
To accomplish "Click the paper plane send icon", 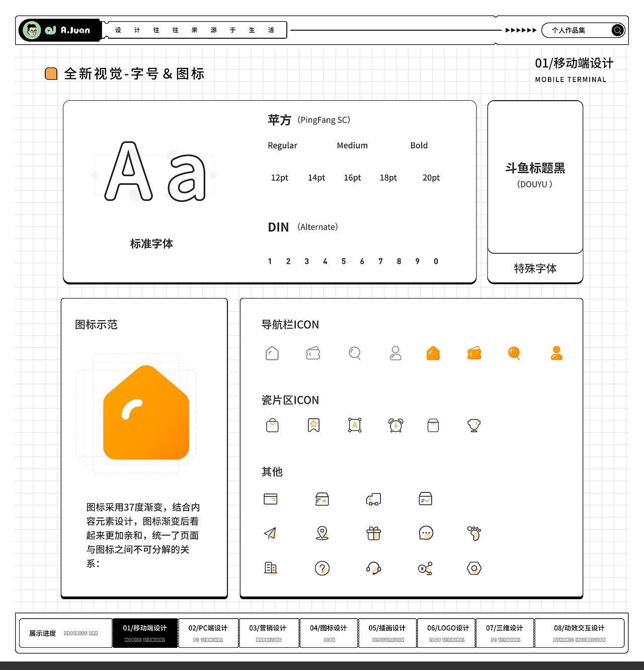I will coord(271,534).
